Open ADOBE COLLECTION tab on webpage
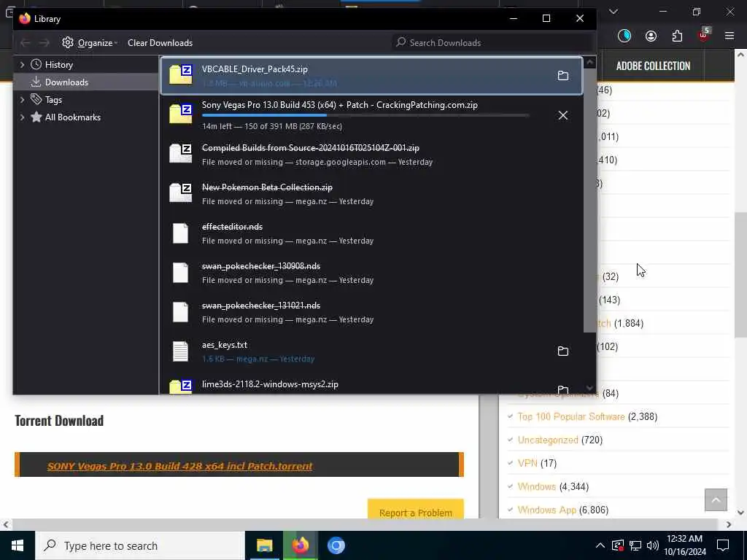The width and height of the screenshot is (747, 560). [x=653, y=66]
